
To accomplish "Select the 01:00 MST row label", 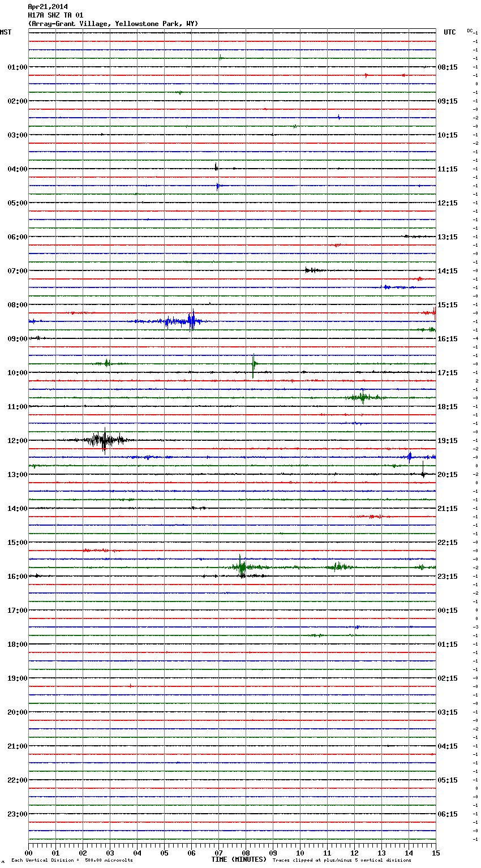I will pos(18,67).
